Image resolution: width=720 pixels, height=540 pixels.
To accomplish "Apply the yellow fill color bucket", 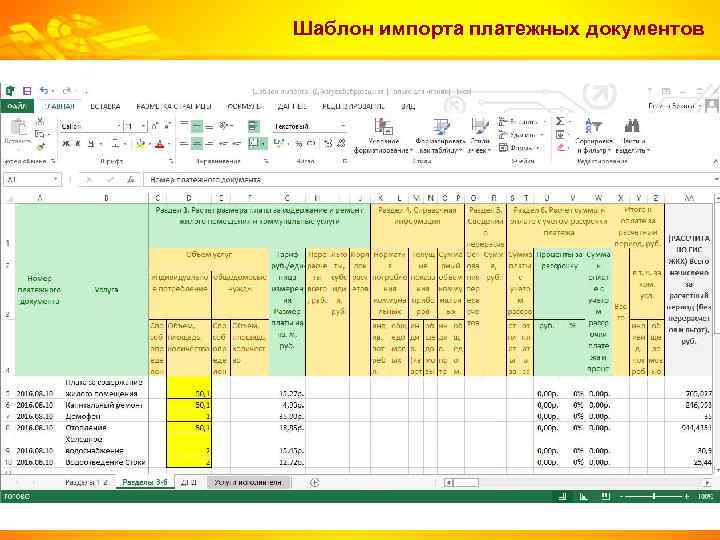I will [x=141, y=144].
